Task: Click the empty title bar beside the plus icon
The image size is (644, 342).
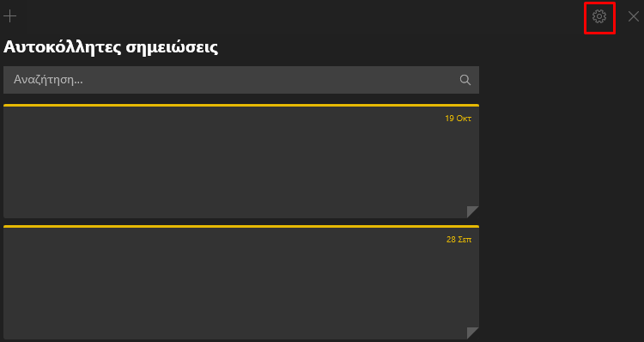Action: click(300, 16)
